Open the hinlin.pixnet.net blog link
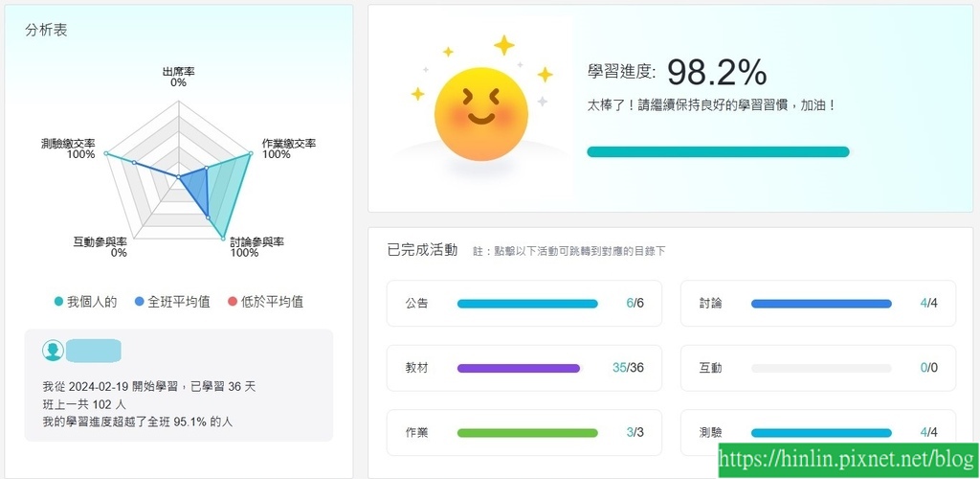The height and width of the screenshot is (479, 980). [848, 460]
